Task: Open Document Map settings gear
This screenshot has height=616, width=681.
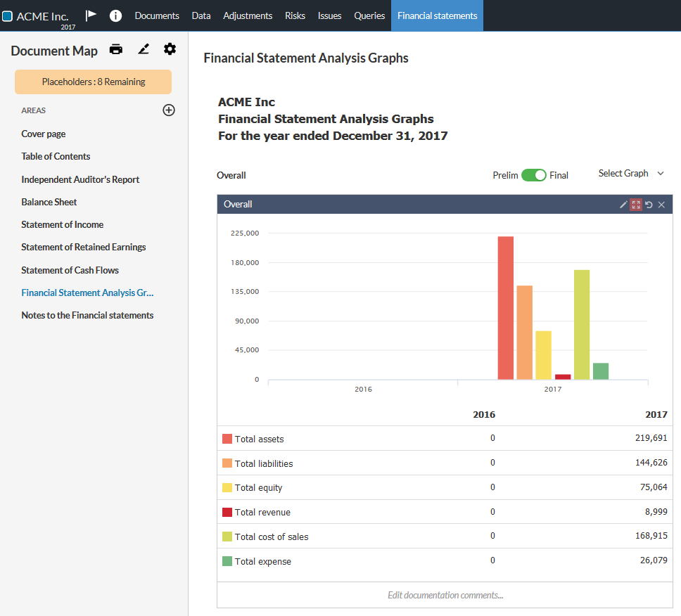Action: pos(170,49)
